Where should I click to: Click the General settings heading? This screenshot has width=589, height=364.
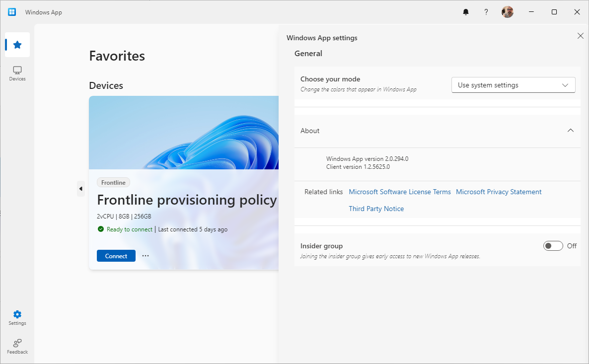308,53
